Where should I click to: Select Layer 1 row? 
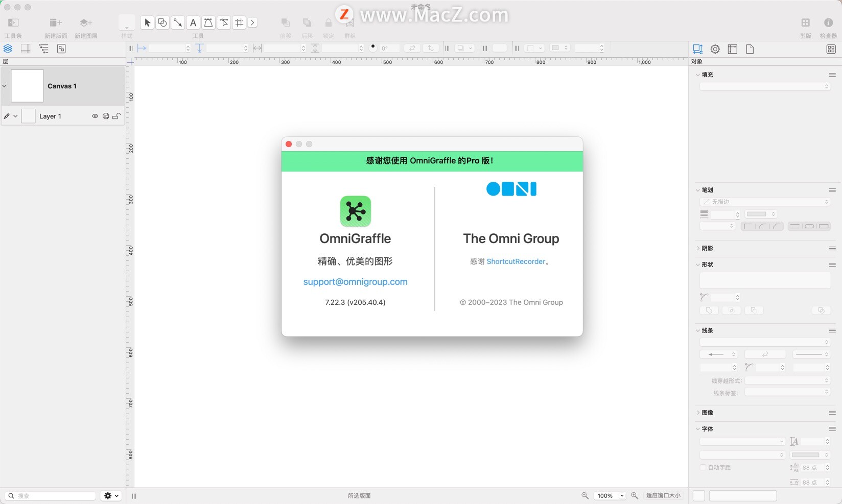click(x=63, y=116)
